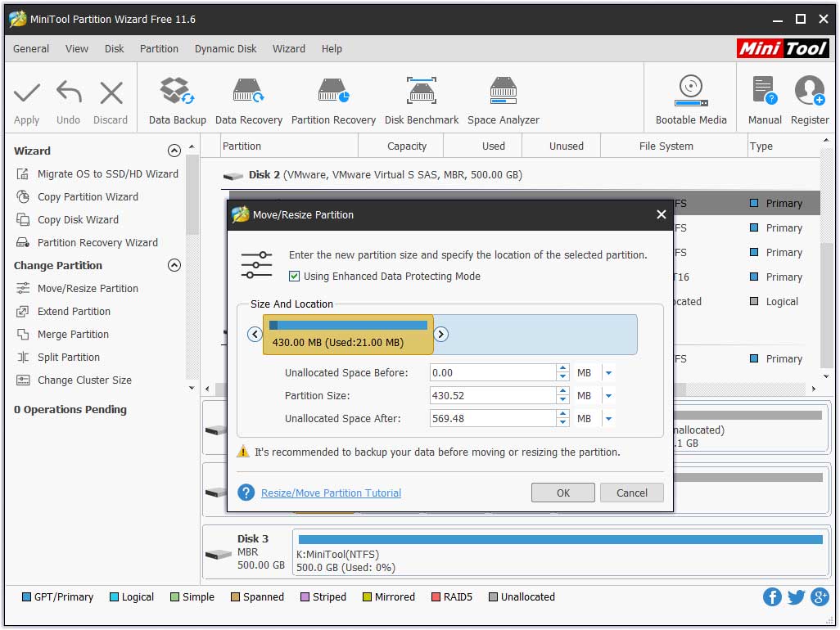This screenshot has width=840, height=630.
Task: Open Resize/Move Partition Tutorial link
Action: [x=331, y=493]
